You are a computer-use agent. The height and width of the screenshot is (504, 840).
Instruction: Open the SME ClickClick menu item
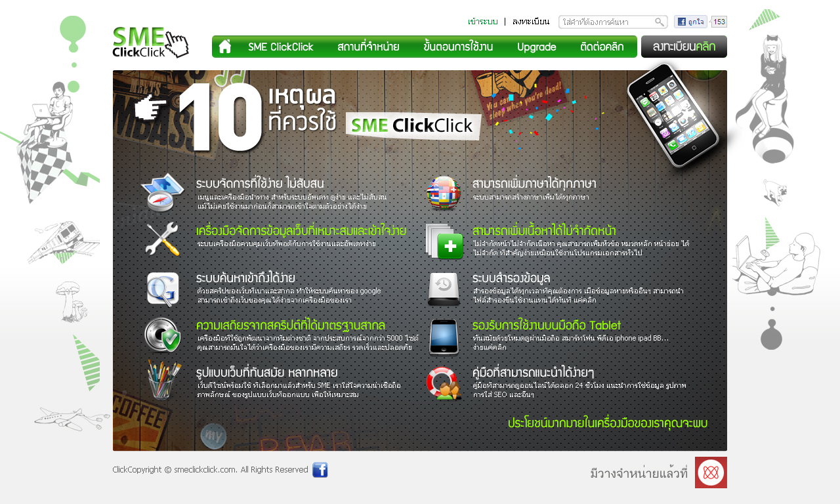[x=281, y=47]
